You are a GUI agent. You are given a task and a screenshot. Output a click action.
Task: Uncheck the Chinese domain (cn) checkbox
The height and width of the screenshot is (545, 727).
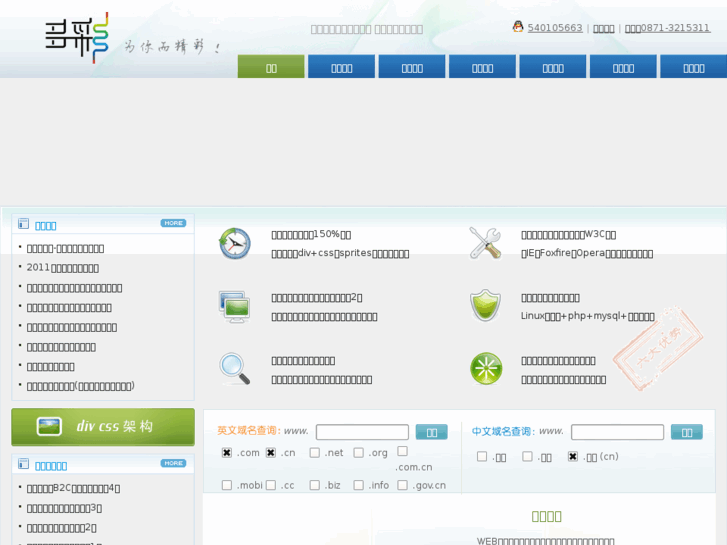(573, 457)
